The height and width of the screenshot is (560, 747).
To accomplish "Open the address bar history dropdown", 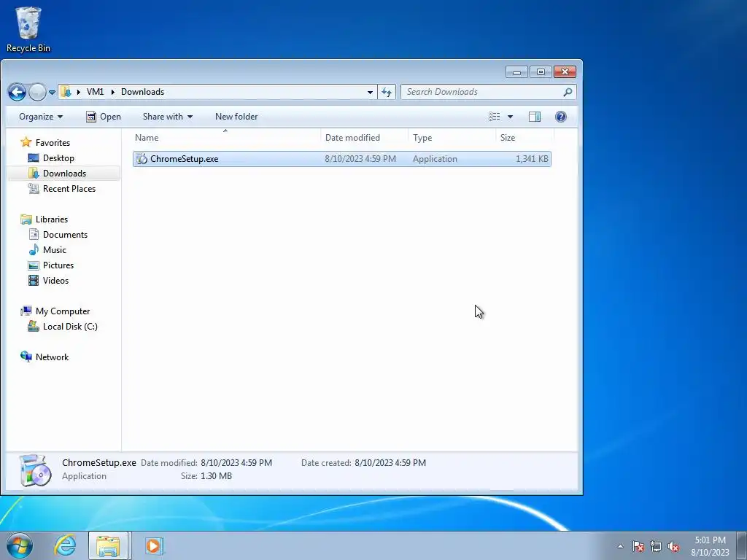I will 370,93.
